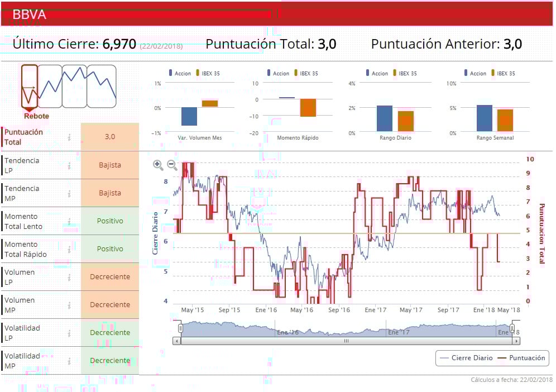Click the Decreciente value for Volatilidad MP
Screen dimensions: 556x392
(x=110, y=361)
